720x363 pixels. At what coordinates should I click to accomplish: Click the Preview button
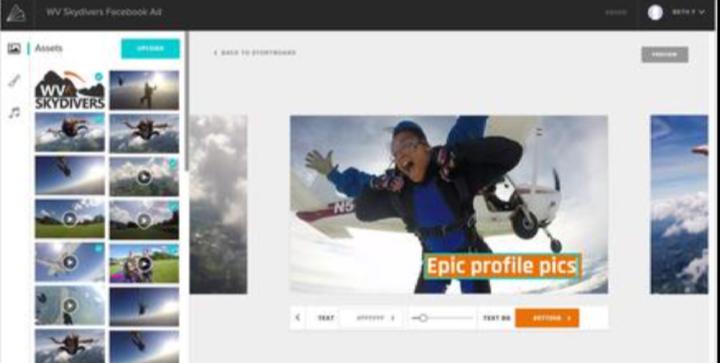click(664, 55)
